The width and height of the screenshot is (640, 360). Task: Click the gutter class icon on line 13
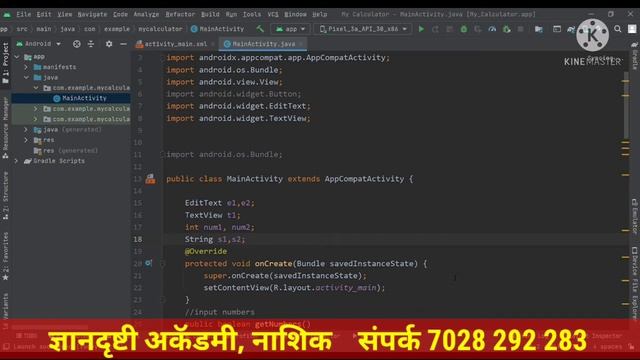pyautogui.click(x=150, y=179)
